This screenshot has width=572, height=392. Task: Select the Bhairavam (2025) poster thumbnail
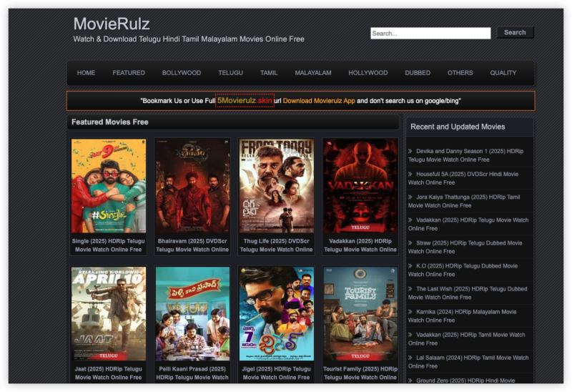tap(192, 186)
